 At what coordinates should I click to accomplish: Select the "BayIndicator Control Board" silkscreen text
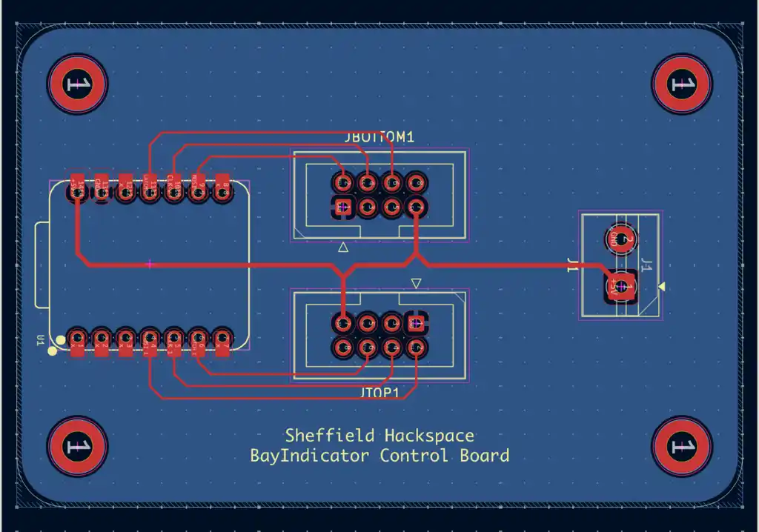379,456
